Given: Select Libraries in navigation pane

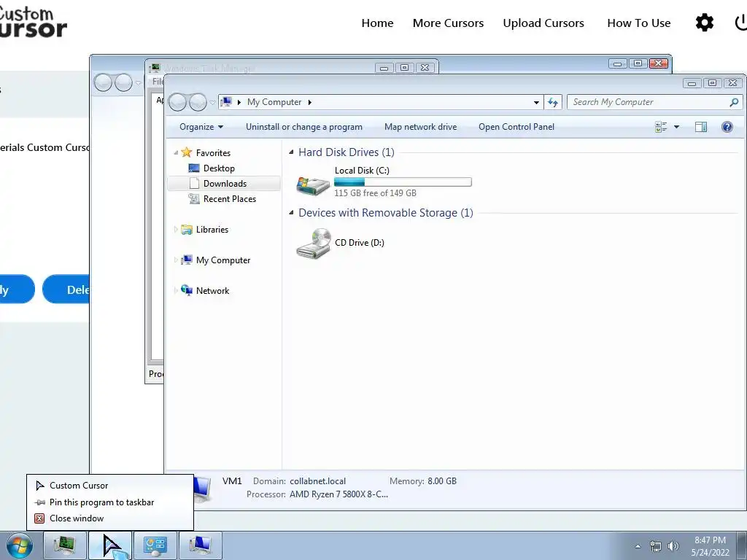Looking at the screenshot, I should (212, 230).
